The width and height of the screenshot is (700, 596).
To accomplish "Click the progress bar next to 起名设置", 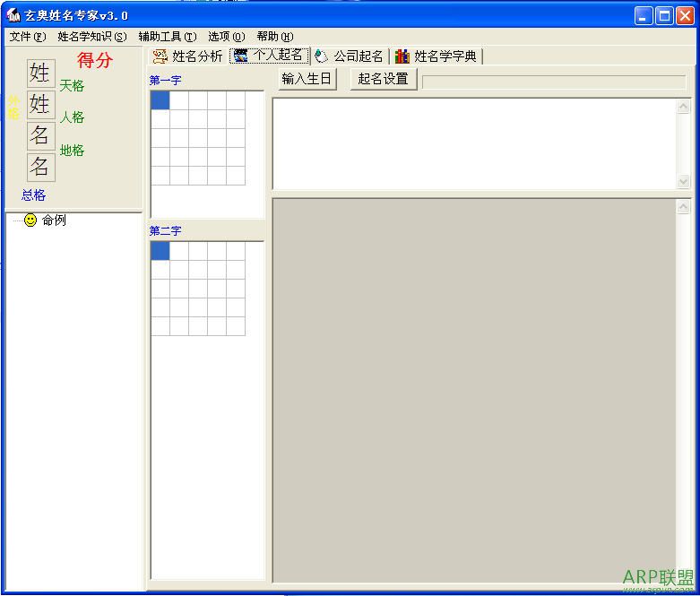I will coord(554,82).
